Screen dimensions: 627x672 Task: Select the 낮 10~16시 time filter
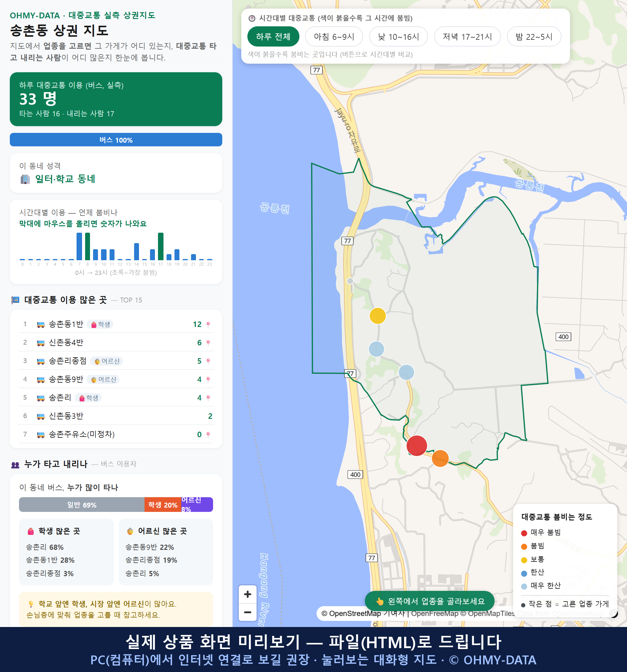tap(399, 36)
